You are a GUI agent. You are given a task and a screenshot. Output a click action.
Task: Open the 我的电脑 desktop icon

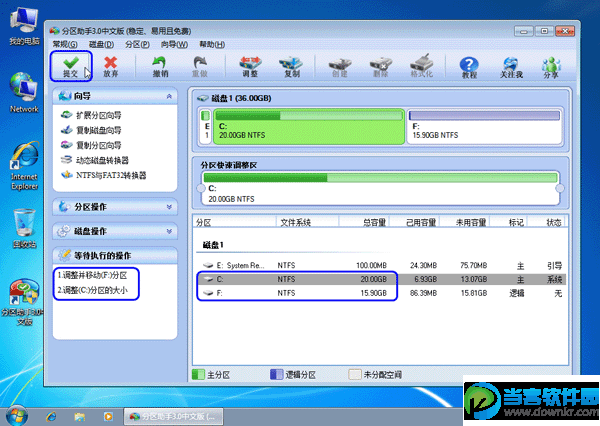coord(24,27)
